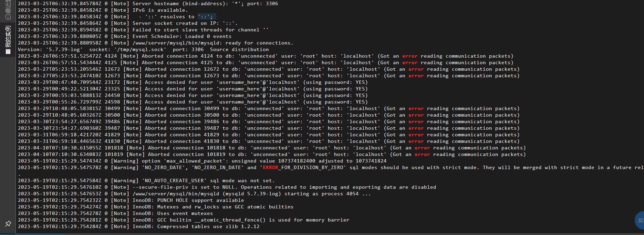The height and width of the screenshot is (235, 644).
Task: Select the 'PUNCH HOLE support available' line
Action: click(x=131, y=200)
